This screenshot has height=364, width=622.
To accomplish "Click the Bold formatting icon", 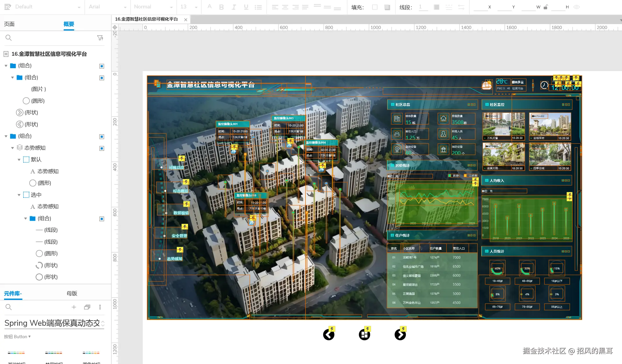I will [x=221, y=7].
